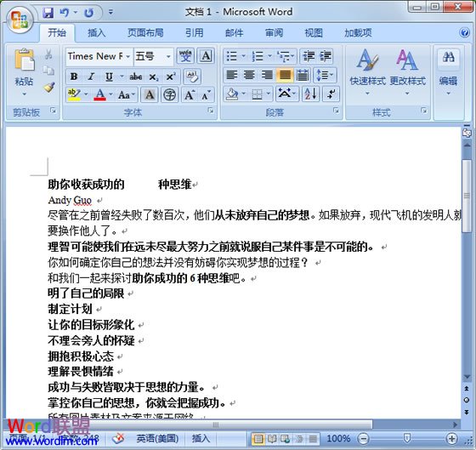Open the 邮件 tab
The width and height of the screenshot is (476, 450).
234,32
